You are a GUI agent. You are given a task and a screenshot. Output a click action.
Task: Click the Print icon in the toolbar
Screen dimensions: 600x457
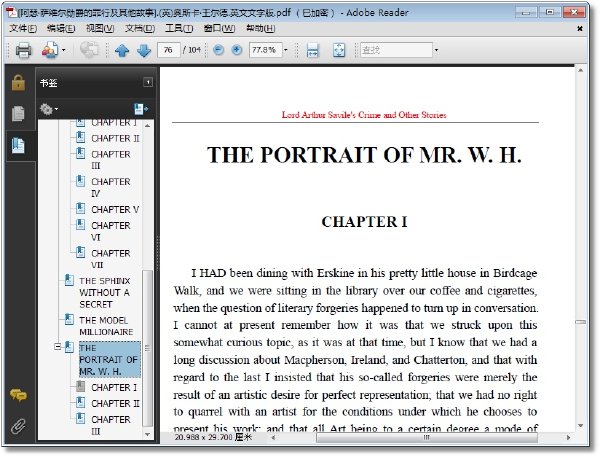point(23,50)
